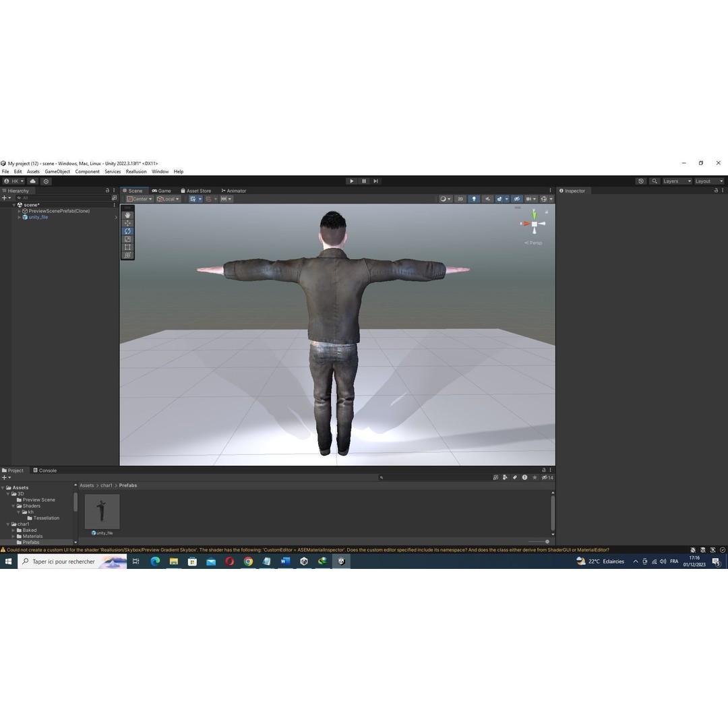Select the unity_file prefab thumbnail
Screen dimensions: 728x728
tap(102, 512)
